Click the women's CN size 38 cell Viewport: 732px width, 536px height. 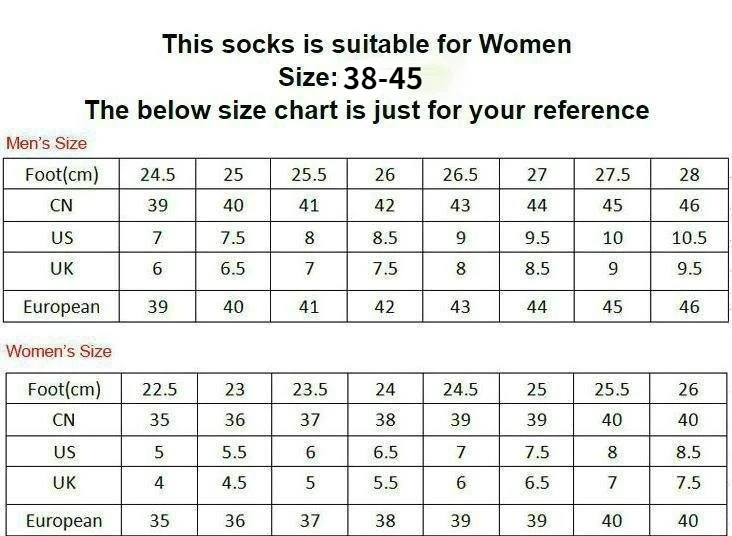[386, 420]
